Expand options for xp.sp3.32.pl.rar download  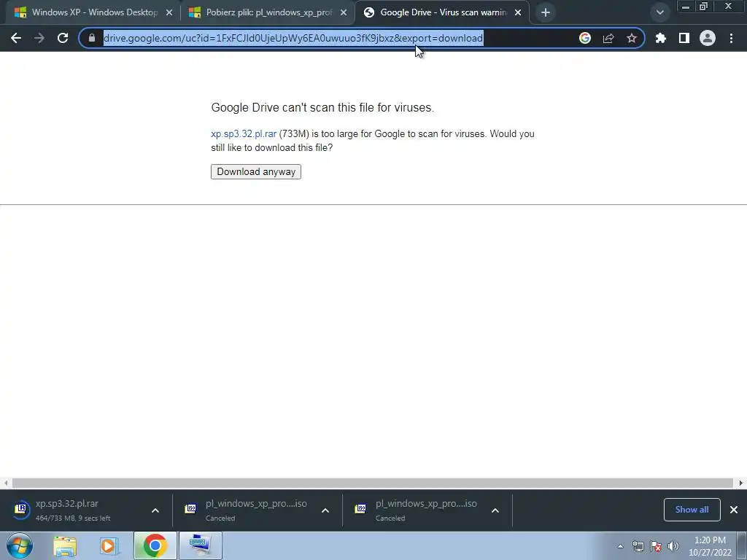155,510
